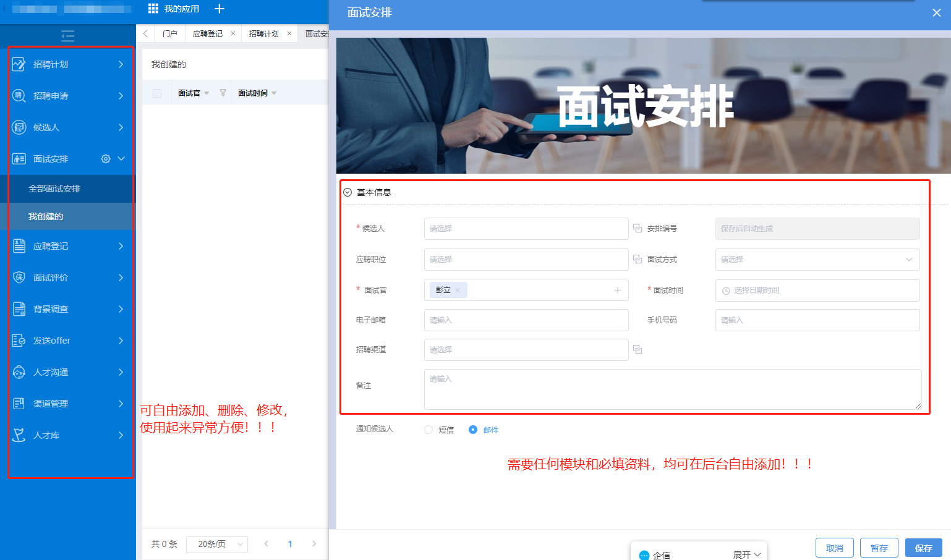951x560 pixels.
Task: Click the 招聘计划 sidebar icon
Action: tap(19, 64)
